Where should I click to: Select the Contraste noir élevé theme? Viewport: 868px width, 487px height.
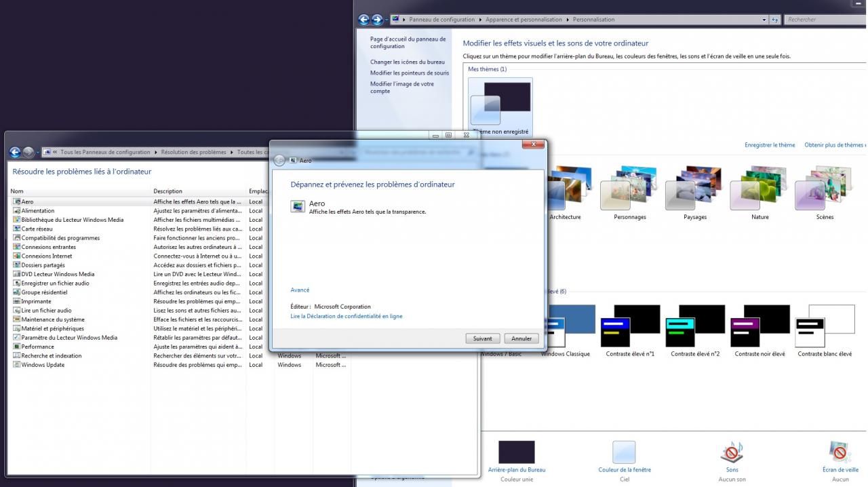(x=760, y=330)
